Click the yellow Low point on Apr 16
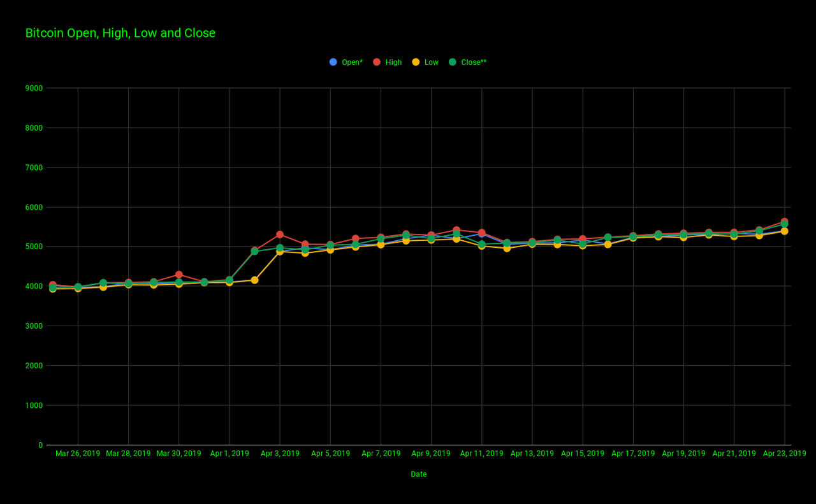 (608, 245)
